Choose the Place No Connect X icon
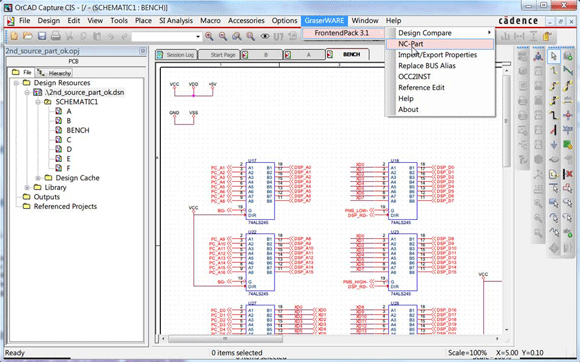 [x=568, y=174]
